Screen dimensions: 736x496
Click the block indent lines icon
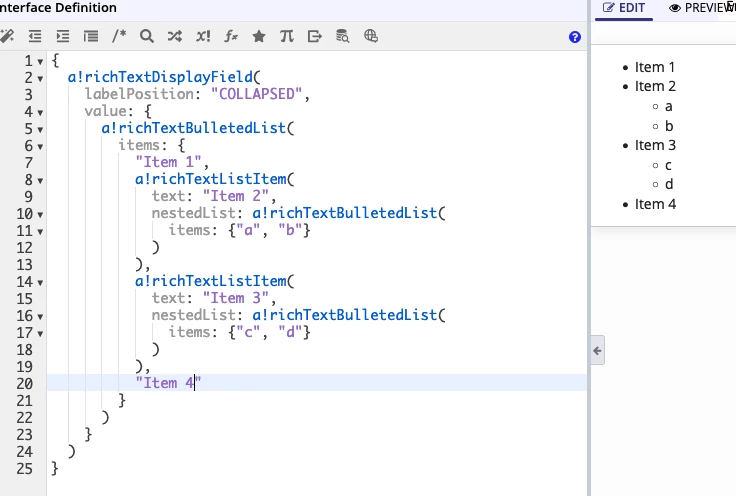(x=91, y=36)
